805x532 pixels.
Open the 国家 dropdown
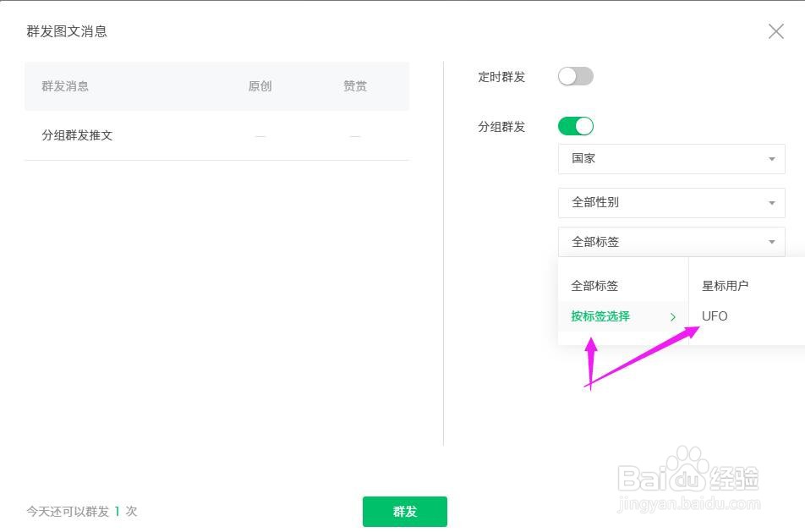671,159
